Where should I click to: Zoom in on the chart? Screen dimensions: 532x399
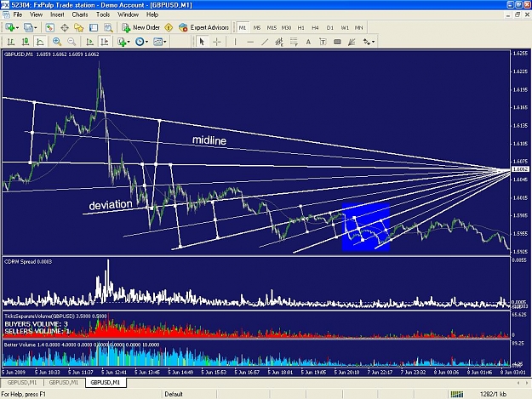point(57,42)
